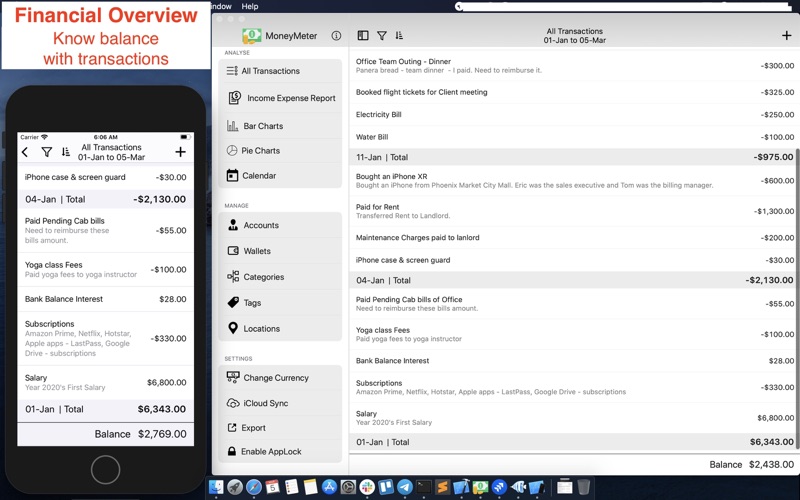This screenshot has height=500, width=800.
Task: Open the Calendar view
Action: pos(280,176)
